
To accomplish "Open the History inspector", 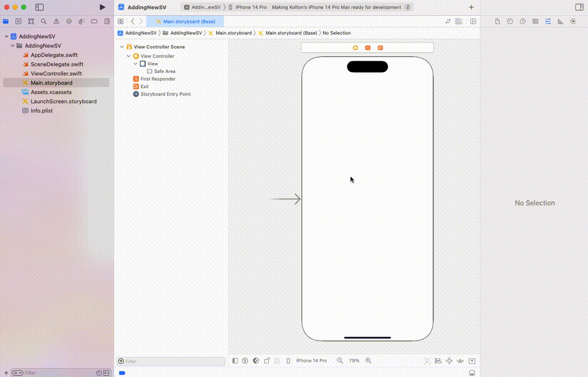I will coord(510,21).
